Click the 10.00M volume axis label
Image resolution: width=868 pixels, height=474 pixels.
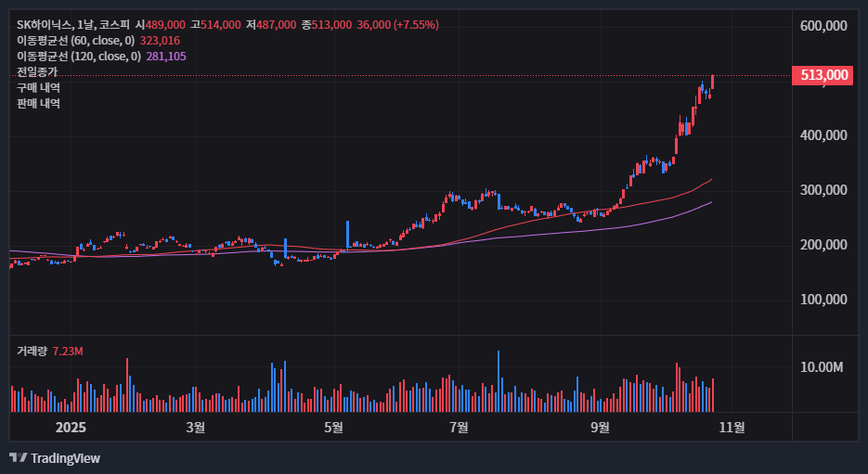(822, 367)
